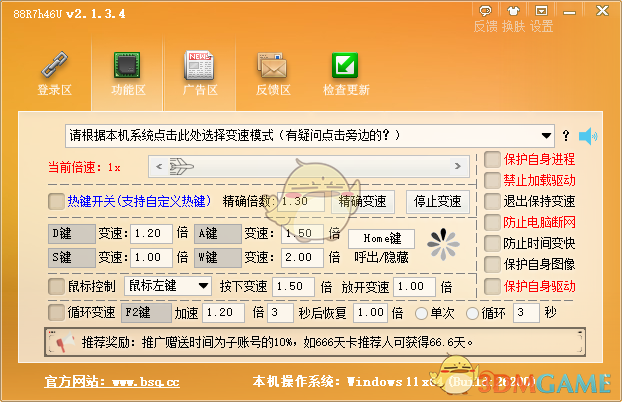The width and height of the screenshot is (622, 402).
Task: Enable 保护自身进程 checkbox
Action: pyautogui.click(x=492, y=159)
